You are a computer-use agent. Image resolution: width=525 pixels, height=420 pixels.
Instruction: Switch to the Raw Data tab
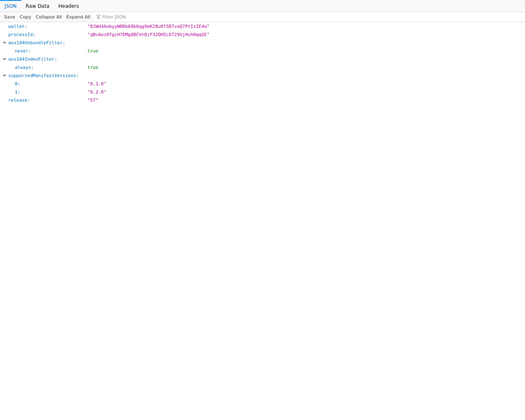(x=37, y=6)
